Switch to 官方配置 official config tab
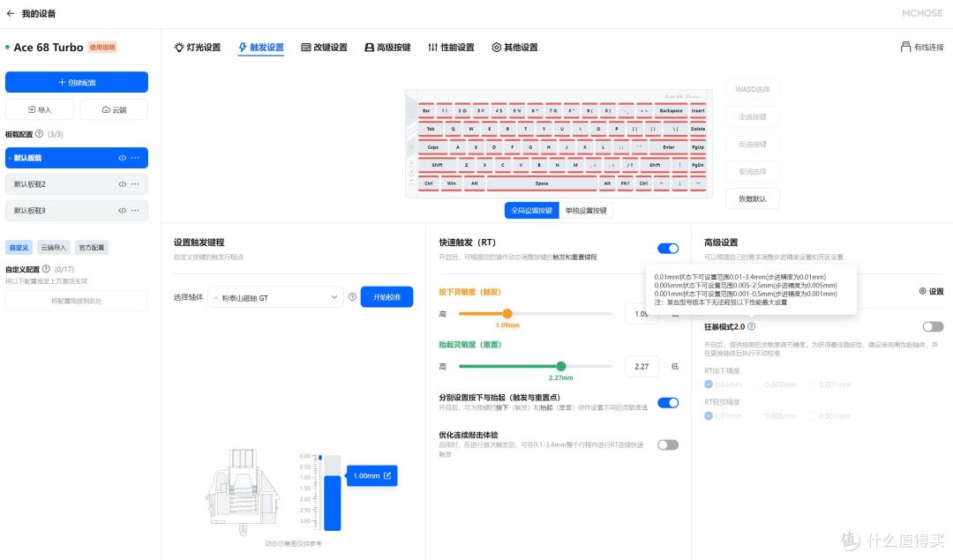 (91, 247)
